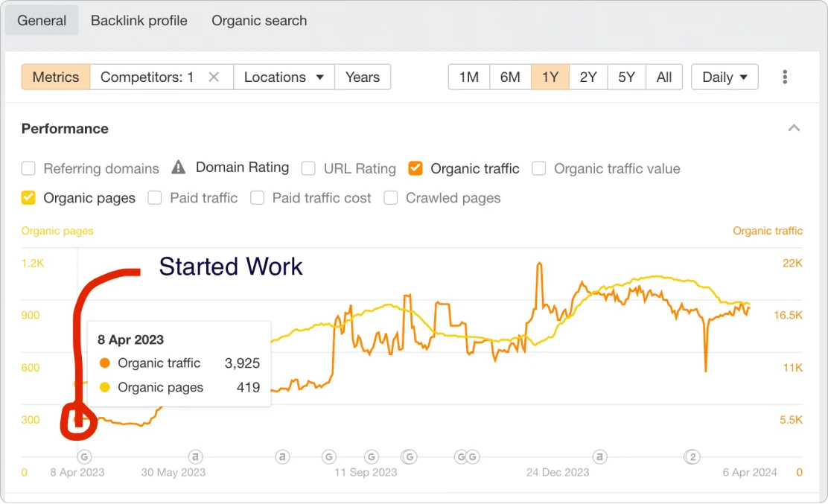The height and width of the screenshot is (504, 828).
Task: Click the Ahrefs marker near 24 Dec 2023
Action: (600, 457)
